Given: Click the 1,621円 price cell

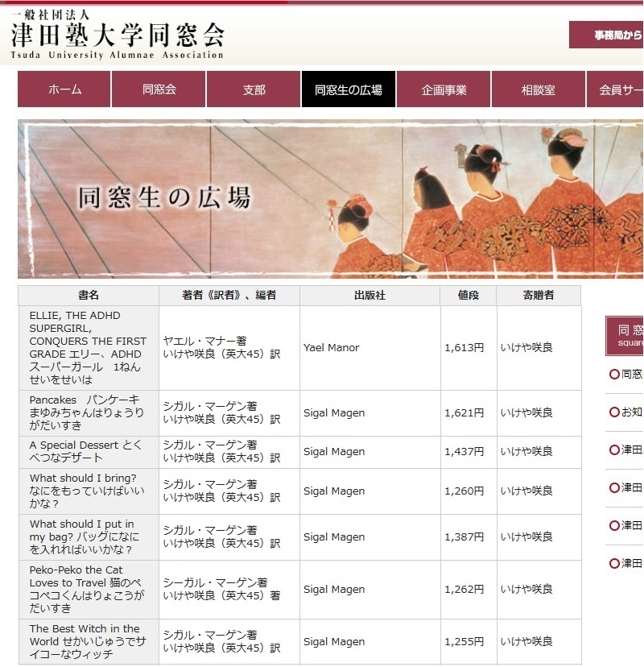Looking at the screenshot, I should point(469,413).
